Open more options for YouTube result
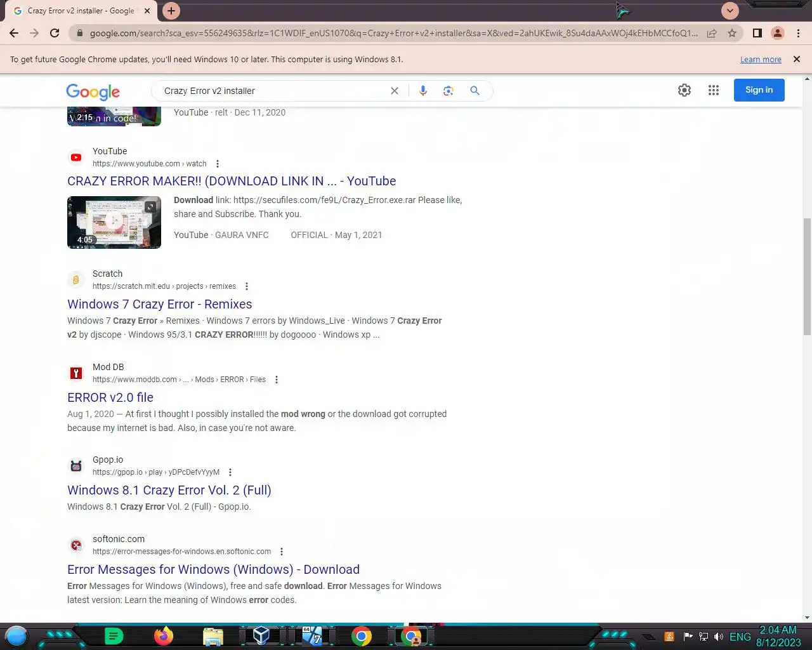 tap(218, 164)
